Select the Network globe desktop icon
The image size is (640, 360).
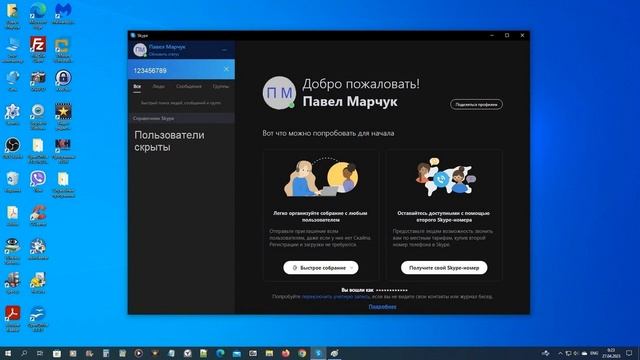click(12, 80)
